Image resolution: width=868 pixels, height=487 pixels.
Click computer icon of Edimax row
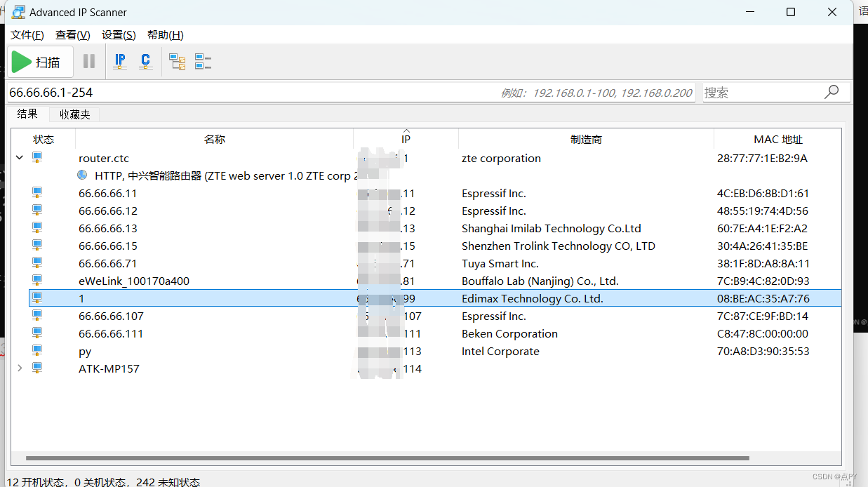coord(37,298)
